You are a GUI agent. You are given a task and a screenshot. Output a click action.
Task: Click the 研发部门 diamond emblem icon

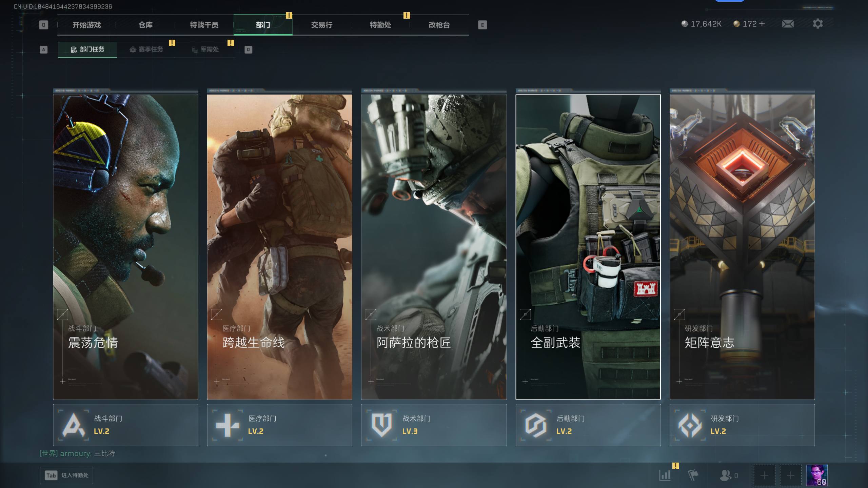tap(690, 425)
